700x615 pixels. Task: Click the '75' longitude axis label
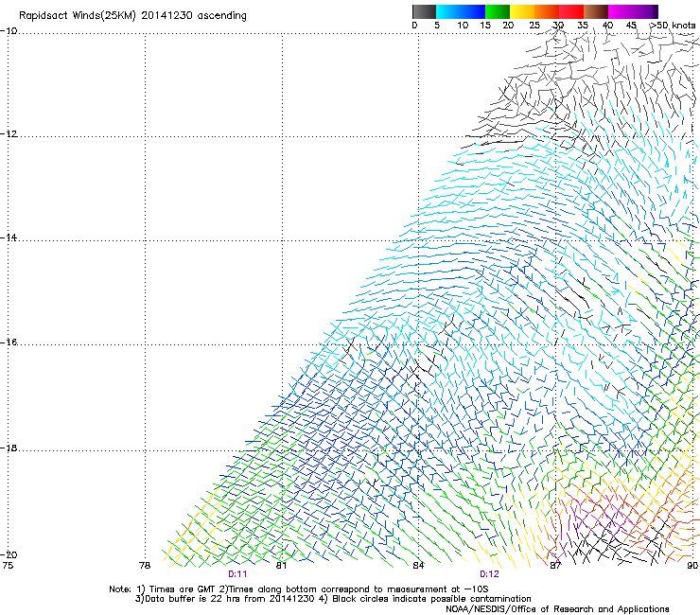tap(8, 566)
